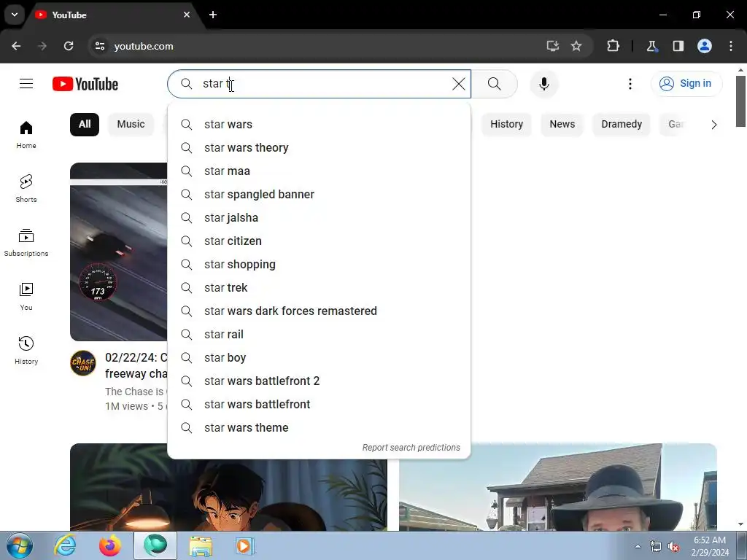
Task: Reload the page with refresh button
Action: click(x=69, y=46)
